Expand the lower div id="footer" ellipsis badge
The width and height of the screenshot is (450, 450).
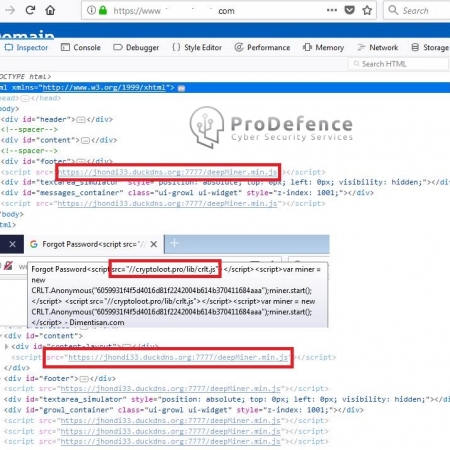point(85,379)
